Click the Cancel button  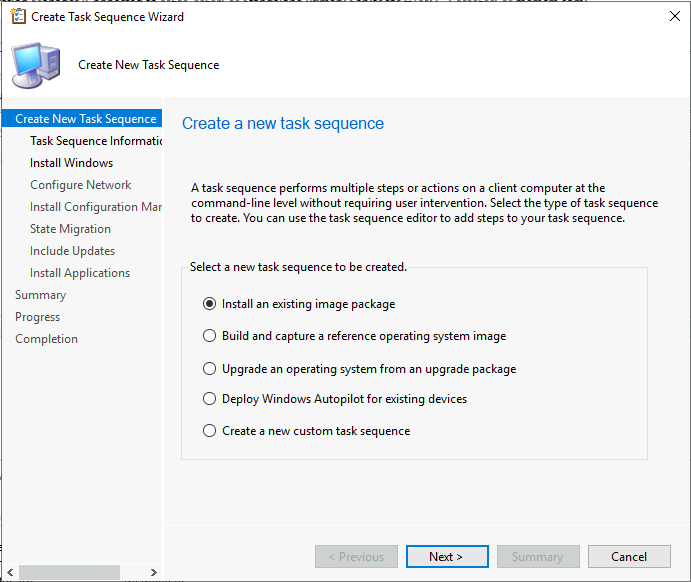click(629, 556)
